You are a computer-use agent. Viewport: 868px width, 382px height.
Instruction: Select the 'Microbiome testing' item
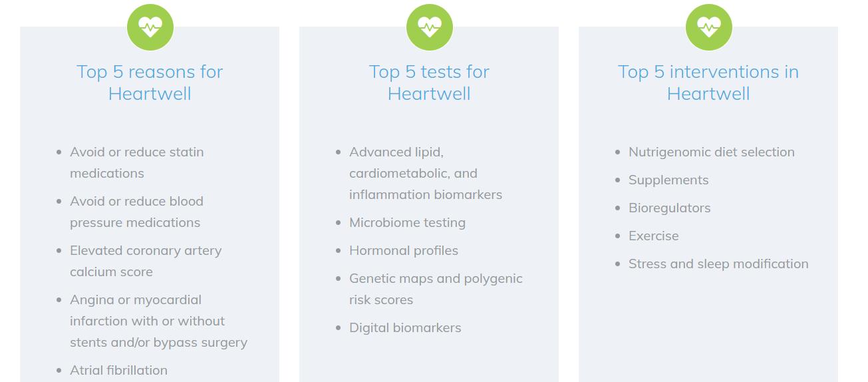[x=407, y=222]
